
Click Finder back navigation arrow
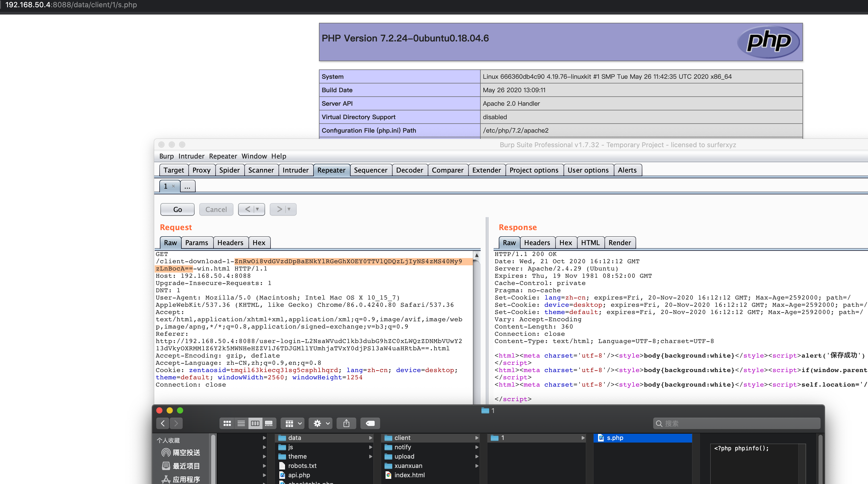tap(163, 423)
